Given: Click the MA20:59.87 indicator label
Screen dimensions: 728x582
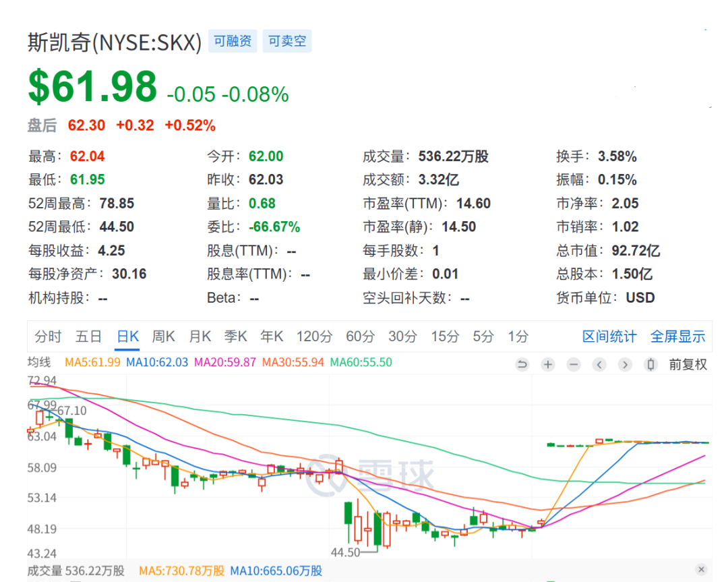Looking at the screenshot, I should tap(224, 362).
